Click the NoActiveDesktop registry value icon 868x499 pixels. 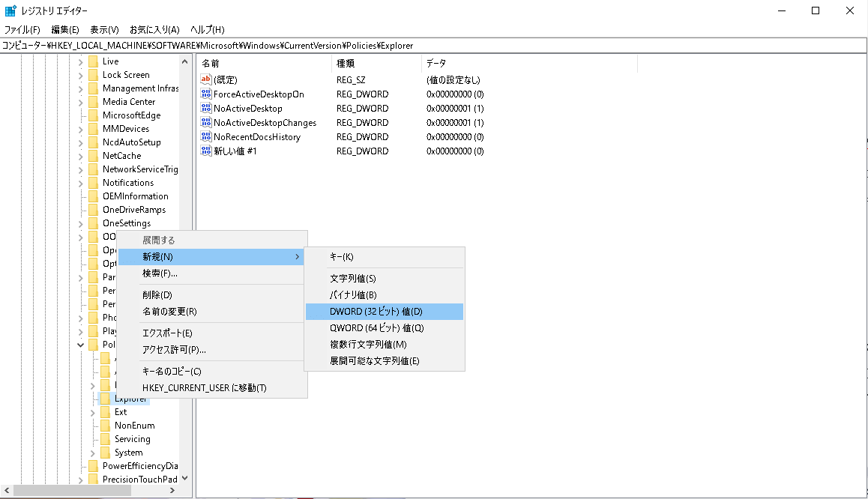205,108
